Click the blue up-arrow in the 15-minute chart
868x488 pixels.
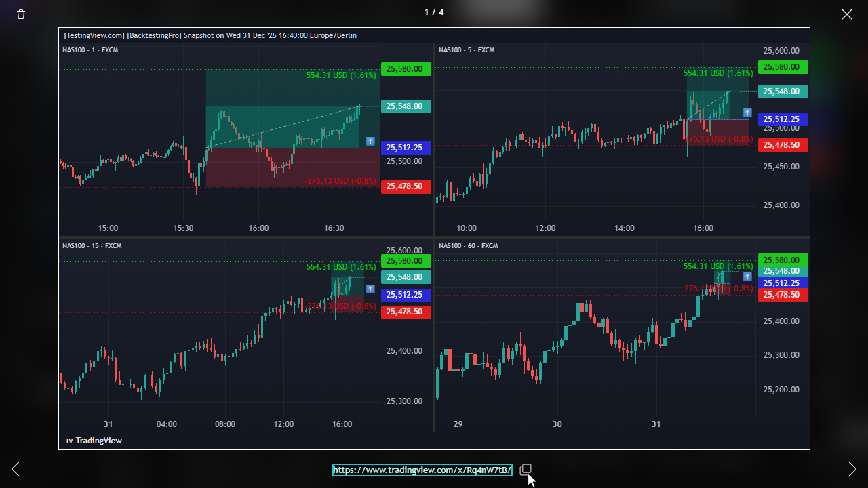pyautogui.click(x=370, y=289)
